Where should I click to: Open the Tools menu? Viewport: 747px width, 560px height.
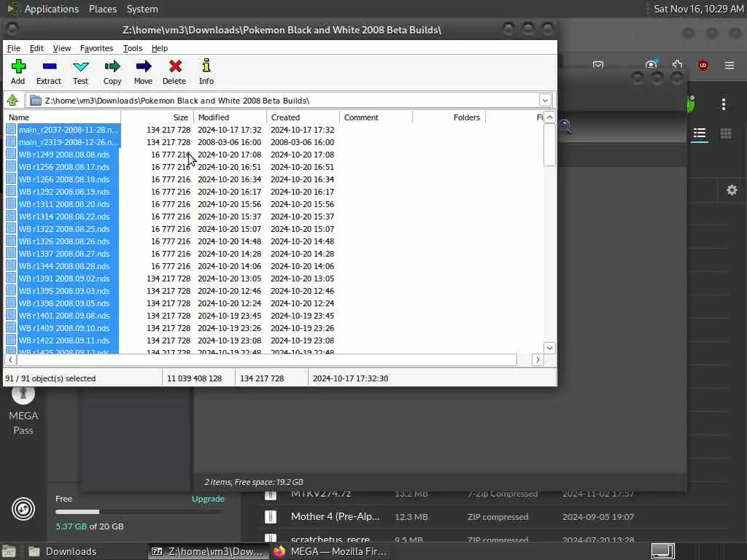point(133,48)
